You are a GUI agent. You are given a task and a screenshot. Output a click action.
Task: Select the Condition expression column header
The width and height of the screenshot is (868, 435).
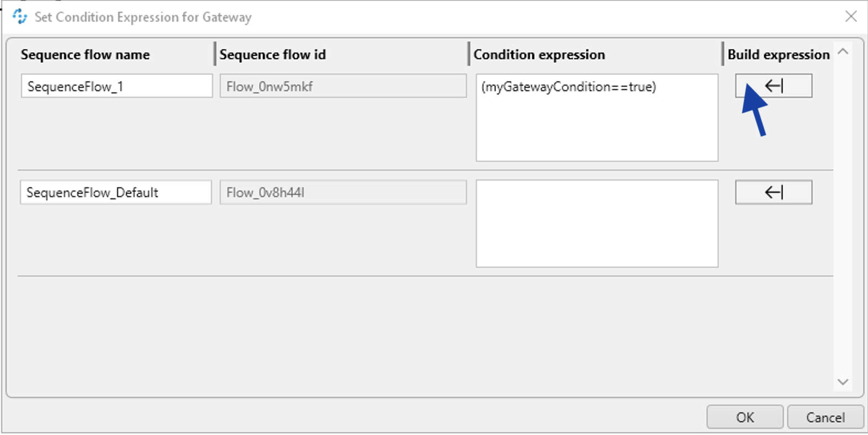[x=539, y=54]
